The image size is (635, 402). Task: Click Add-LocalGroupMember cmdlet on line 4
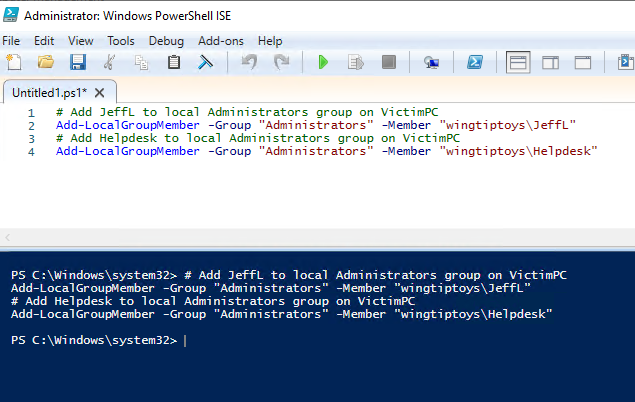point(128,151)
